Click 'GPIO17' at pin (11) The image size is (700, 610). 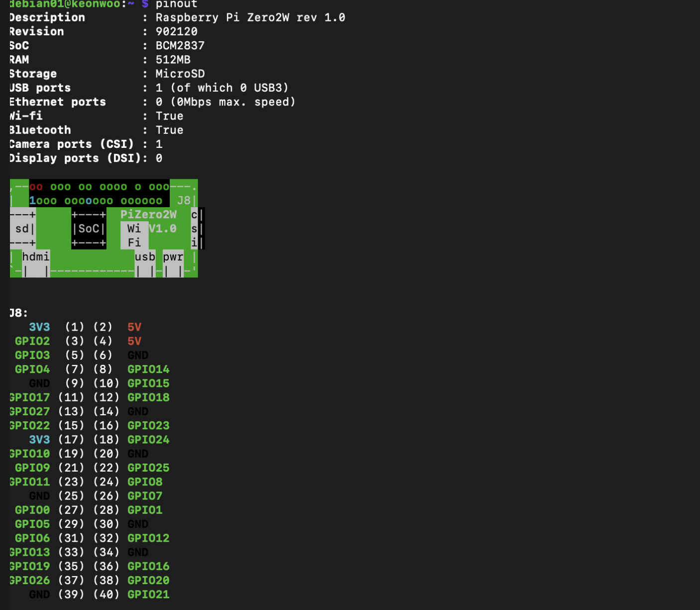29,397
